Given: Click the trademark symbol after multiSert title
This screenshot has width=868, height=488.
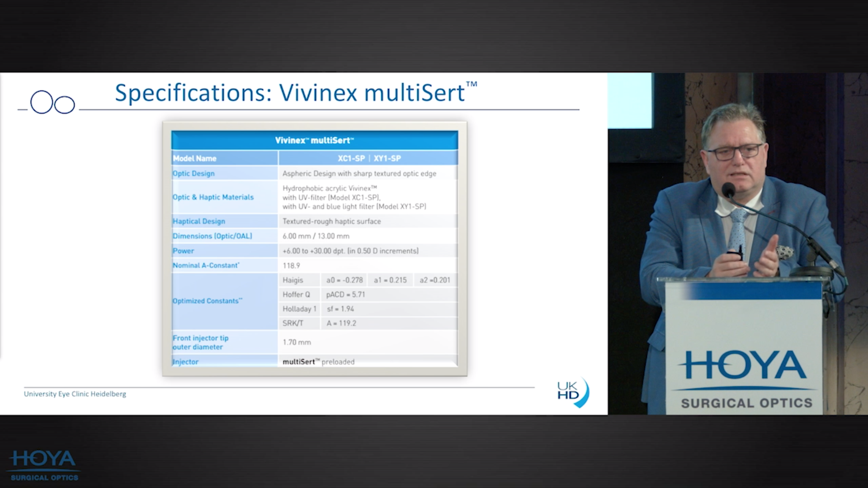Looking at the screenshot, I should coord(471,85).
